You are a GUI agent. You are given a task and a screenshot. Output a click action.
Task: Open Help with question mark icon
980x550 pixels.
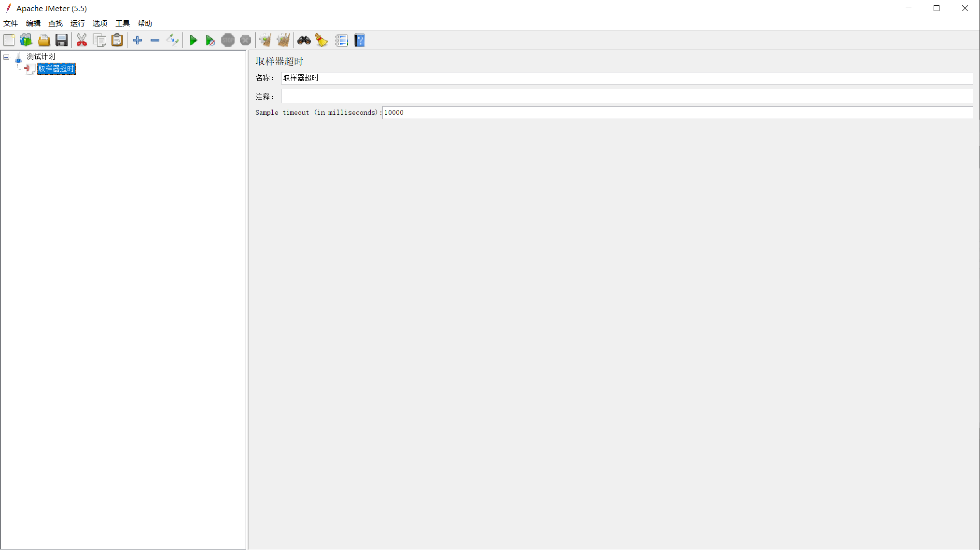click(360, 41)
